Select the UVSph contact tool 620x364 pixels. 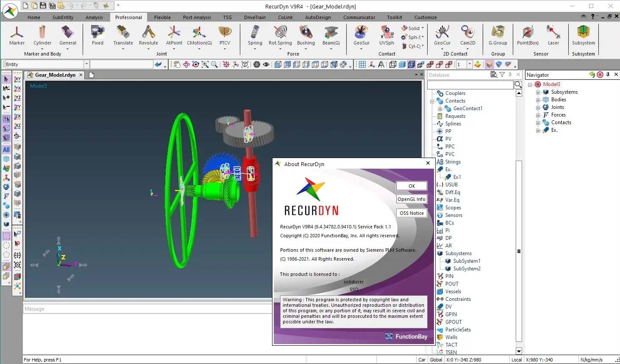coord(386,35)
